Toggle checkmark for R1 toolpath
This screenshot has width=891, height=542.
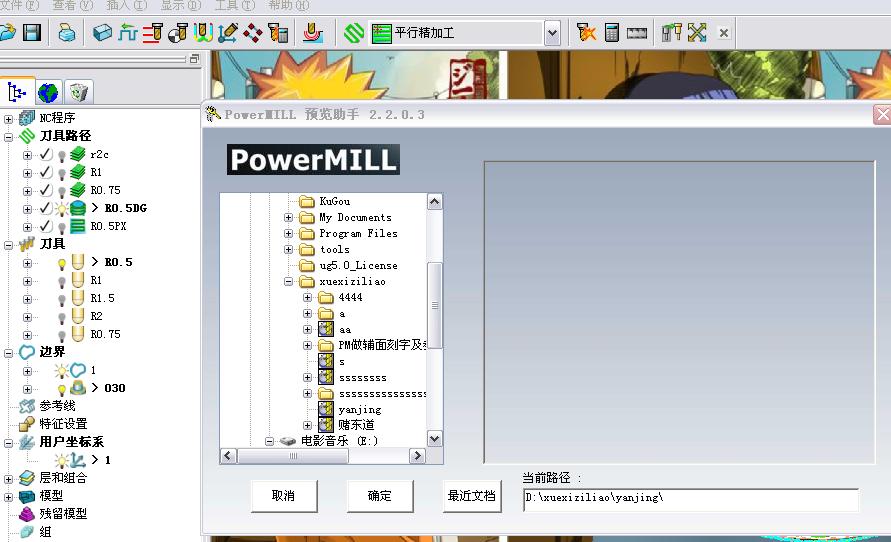pos(45,172)
